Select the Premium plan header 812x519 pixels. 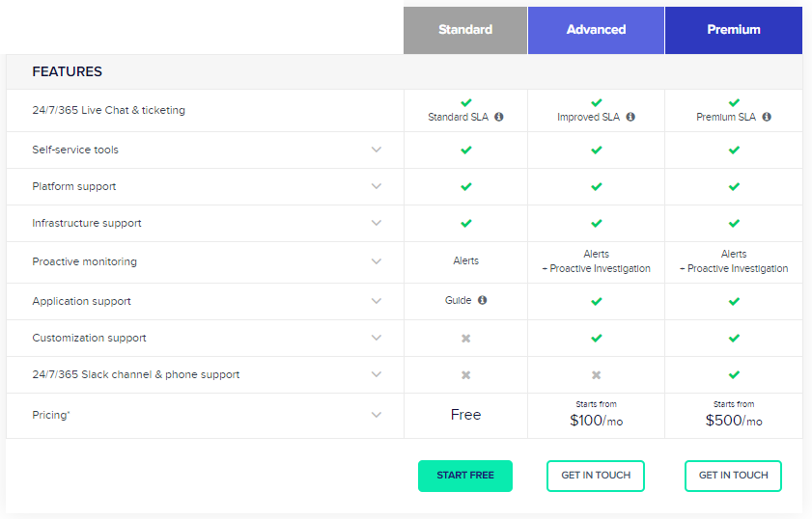[734, 30]
